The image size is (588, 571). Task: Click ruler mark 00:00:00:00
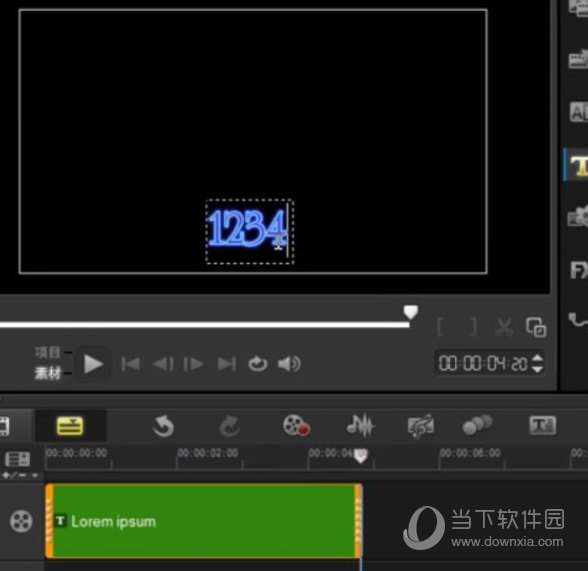click(x=76, y=453)
